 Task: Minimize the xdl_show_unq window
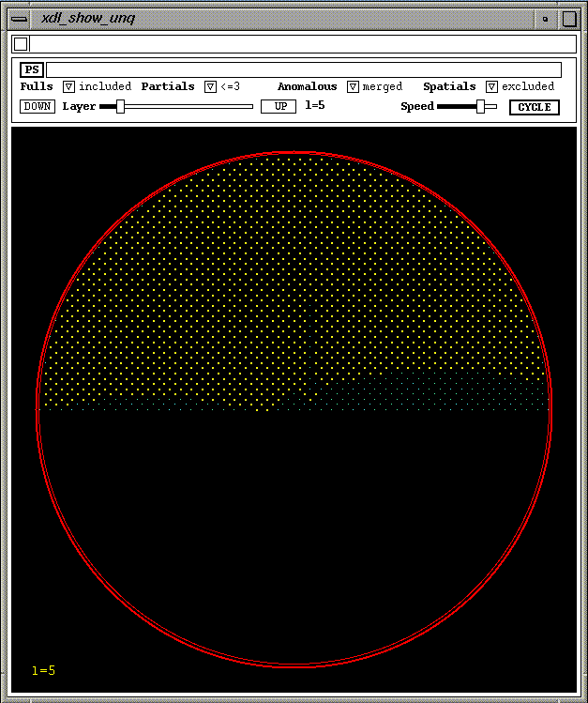pyautogui.click(x=545, y=19)
